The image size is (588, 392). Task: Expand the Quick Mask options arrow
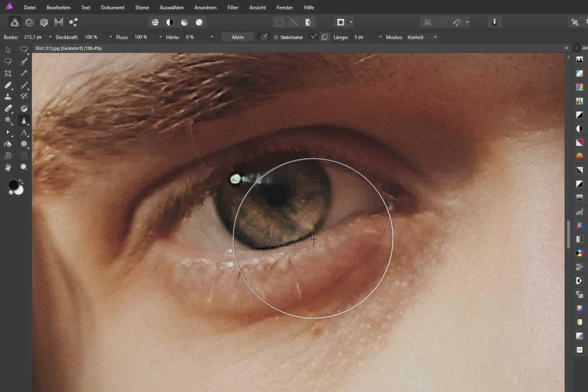coord(351,22)
